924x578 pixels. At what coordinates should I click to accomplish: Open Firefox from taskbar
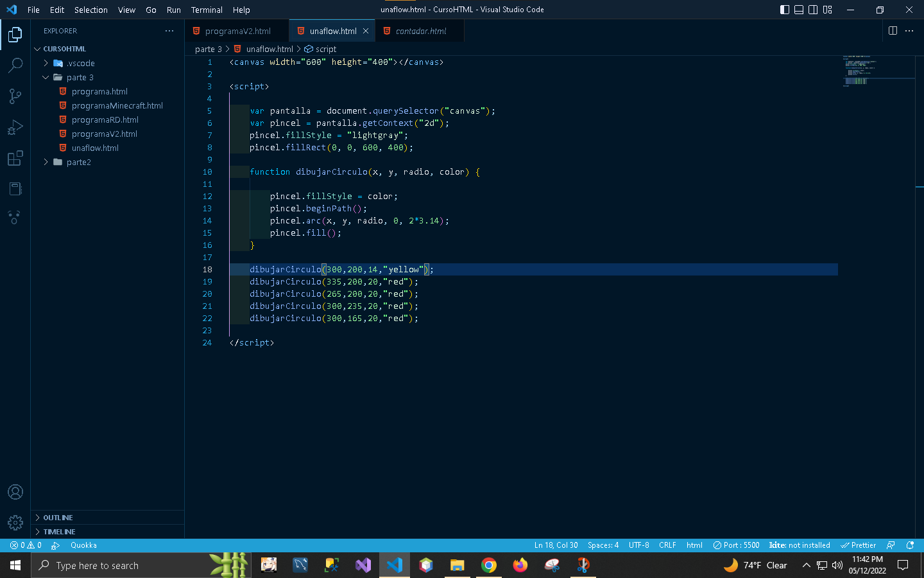(520, 565)
